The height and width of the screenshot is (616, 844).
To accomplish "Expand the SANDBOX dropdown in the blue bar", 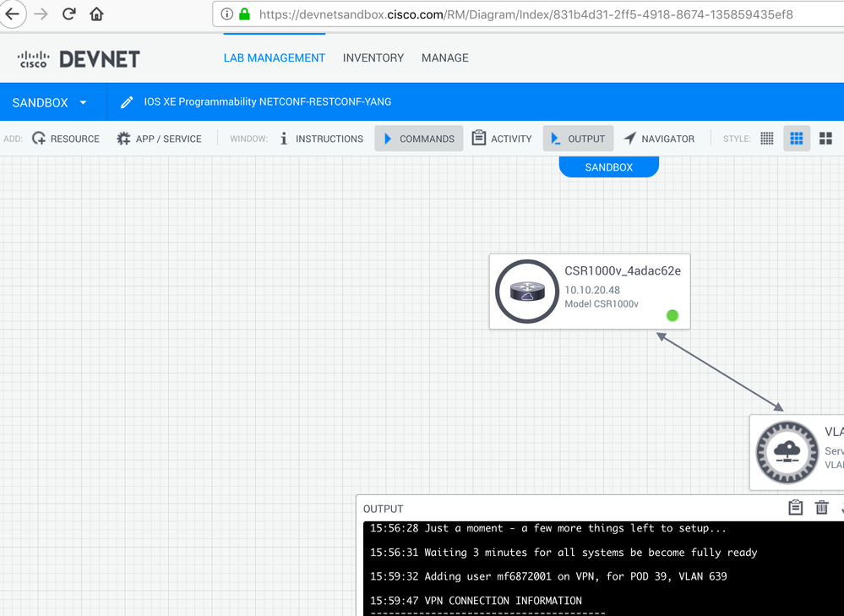I will click(x=50, y=102).
